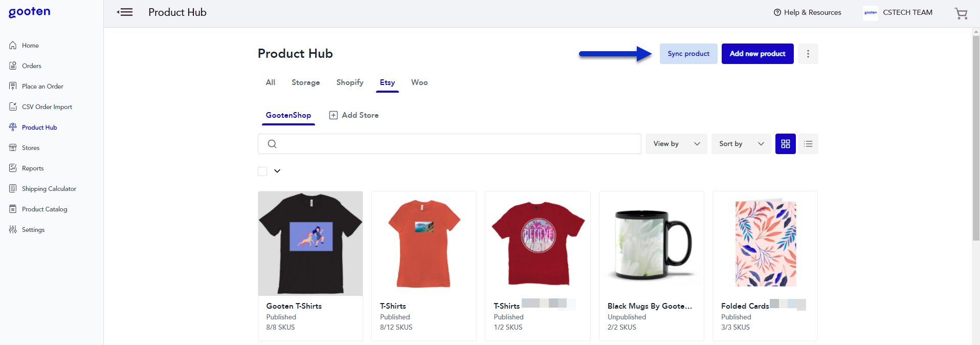Open the black mug product thumbnail

[652, 244]
